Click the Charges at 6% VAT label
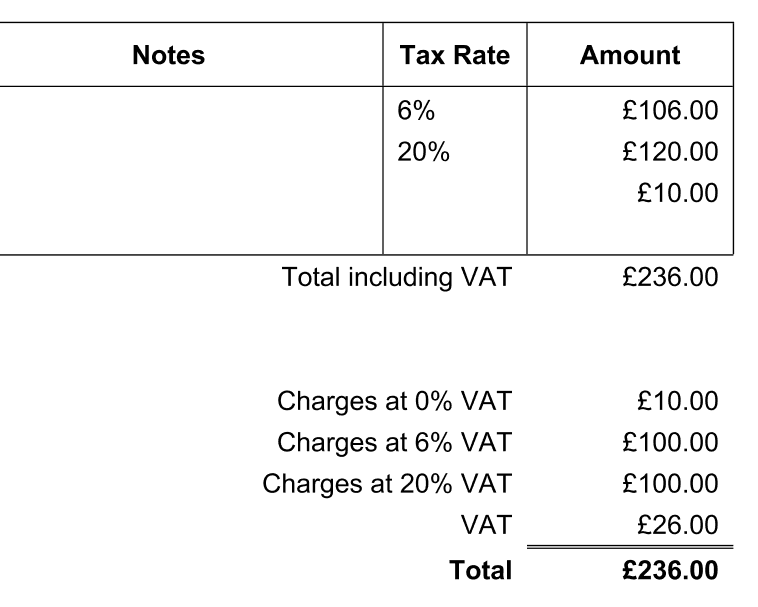Screen dimensions: 758x607 coord(394,443)
